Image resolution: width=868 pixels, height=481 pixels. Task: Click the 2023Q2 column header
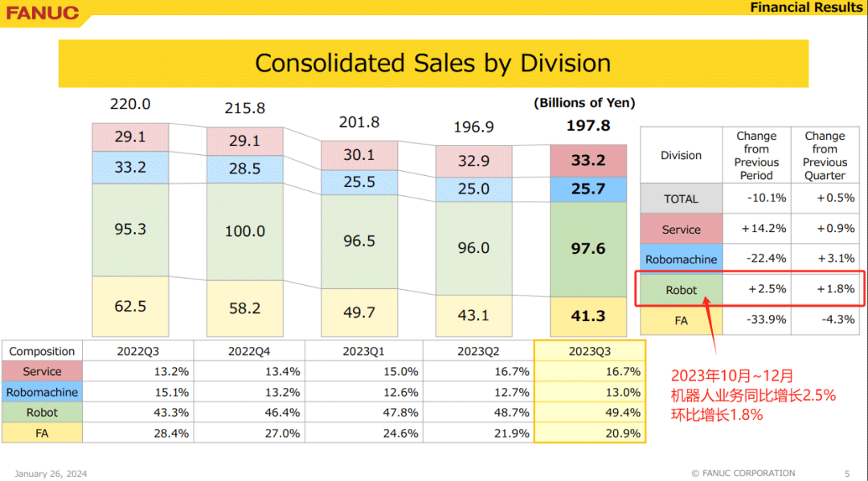[478, 351]
